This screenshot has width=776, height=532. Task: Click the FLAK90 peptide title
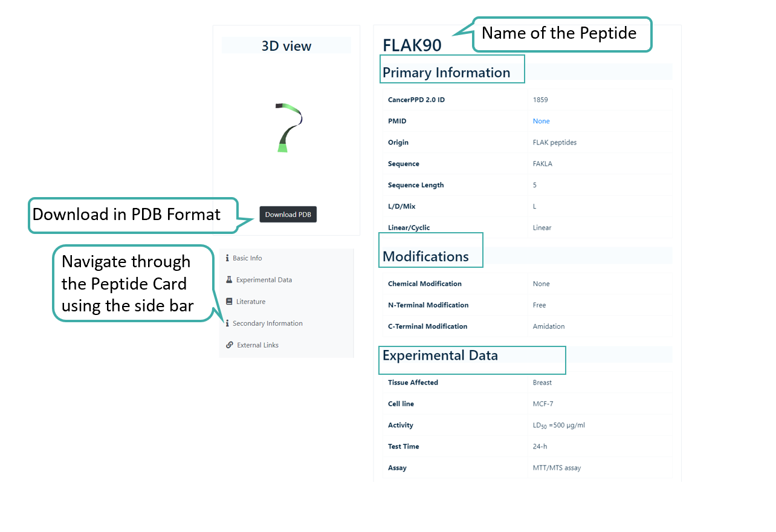[x=412, y=45]
